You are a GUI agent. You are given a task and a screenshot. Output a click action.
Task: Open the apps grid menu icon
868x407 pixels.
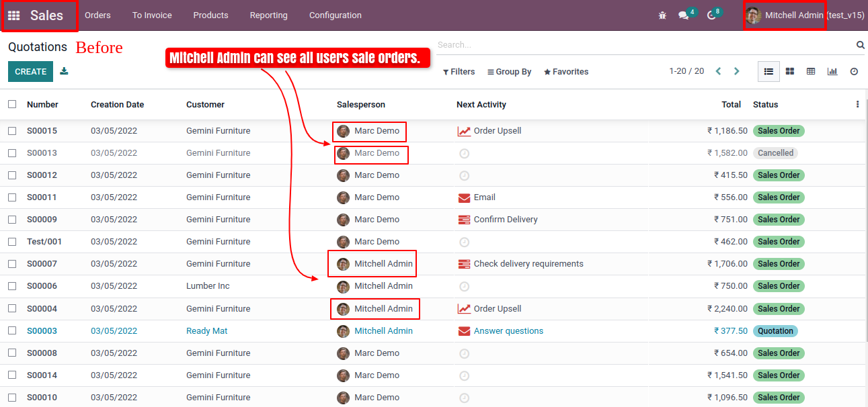click(13, 15)
